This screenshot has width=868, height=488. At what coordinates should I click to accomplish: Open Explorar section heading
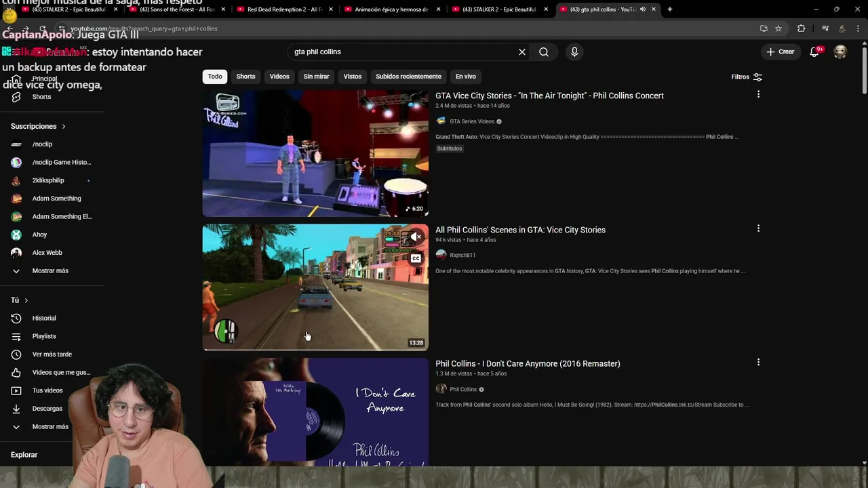point(24,455)
